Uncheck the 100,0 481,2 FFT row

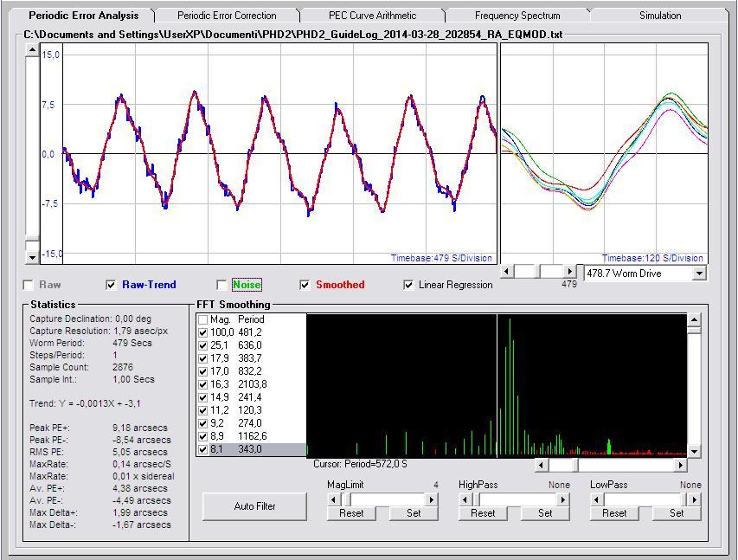tap(202, 332)
